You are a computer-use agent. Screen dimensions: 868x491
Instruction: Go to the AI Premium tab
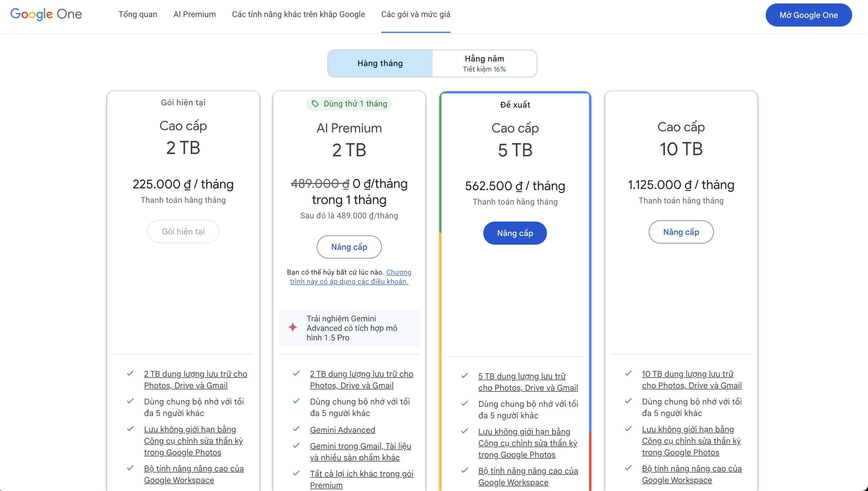(195, 14)
